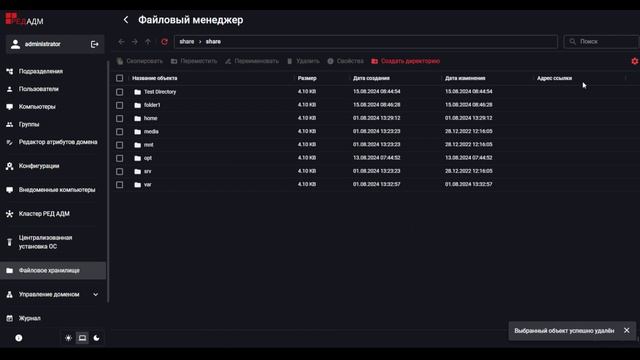Click the administrator user avatar icon
This screenshot has height=360, width=640.
pos(16,44)
